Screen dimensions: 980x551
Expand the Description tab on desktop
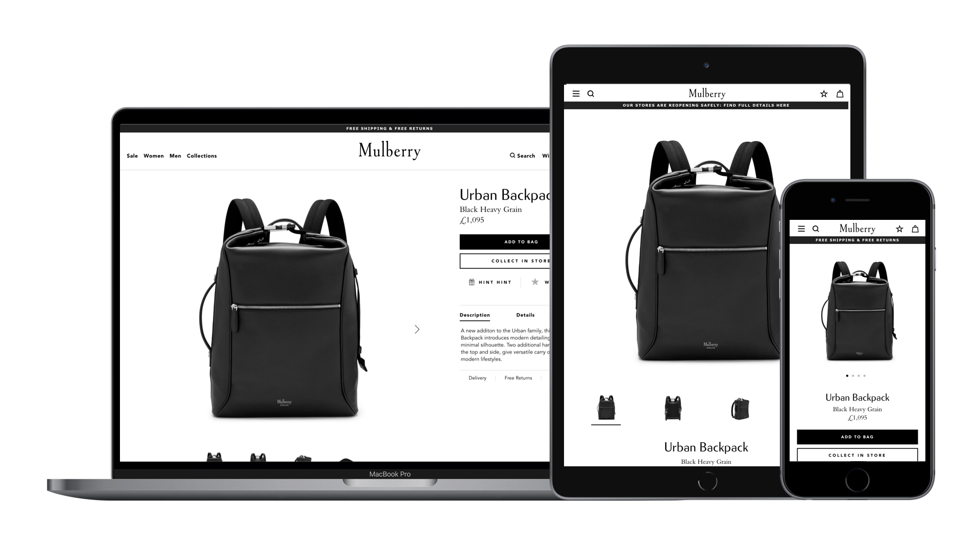click(x=475, y=315)
